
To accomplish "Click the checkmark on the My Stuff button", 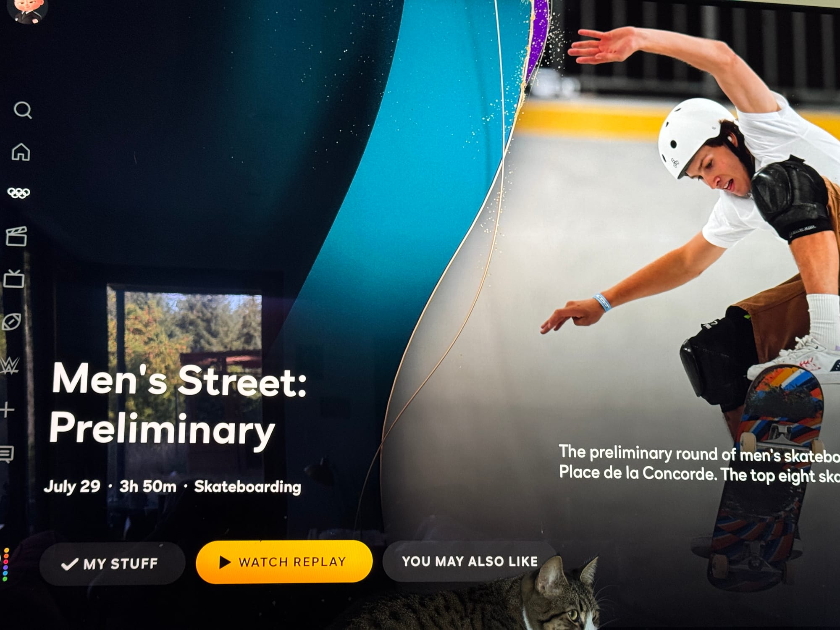I will [x=69, y=564].
